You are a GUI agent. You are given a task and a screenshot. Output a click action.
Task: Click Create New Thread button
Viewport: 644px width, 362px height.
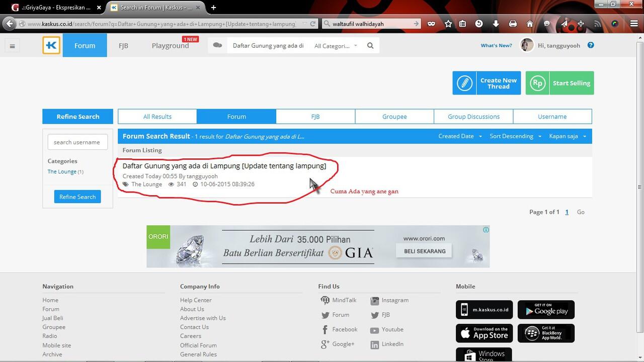487,83
